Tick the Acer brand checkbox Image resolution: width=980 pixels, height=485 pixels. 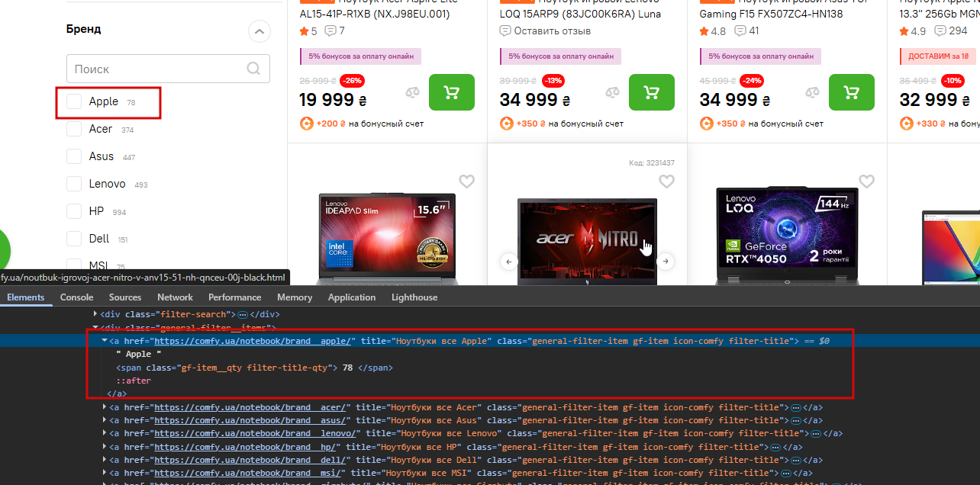[74, 129]
